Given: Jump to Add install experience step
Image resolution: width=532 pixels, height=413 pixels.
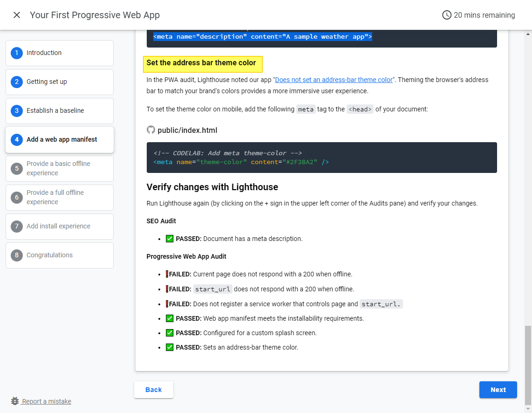Looking at the screenshot, I should [x=60, y=226].
